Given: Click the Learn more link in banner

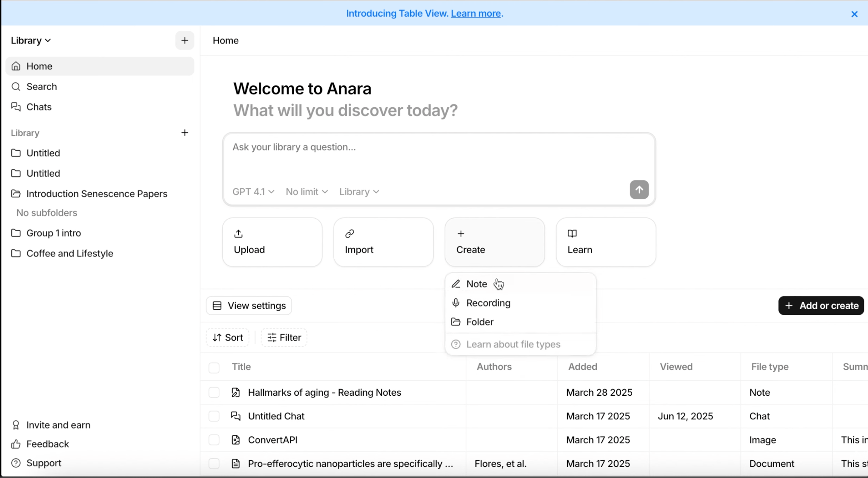Looking at the screenshot, I should coord(476,13).
